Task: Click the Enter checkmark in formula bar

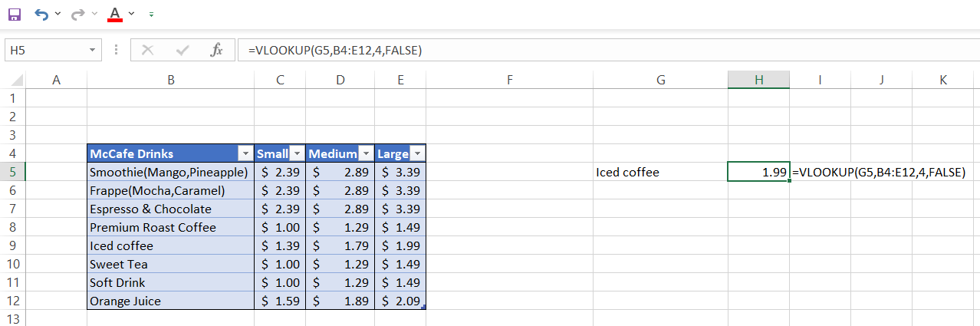Action: click(183, 51)
